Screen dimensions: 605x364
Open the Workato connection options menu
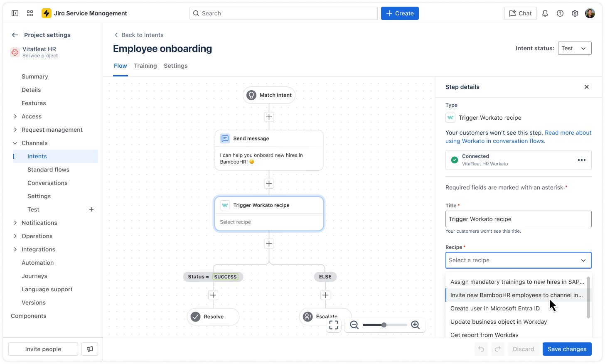[581, 160]
